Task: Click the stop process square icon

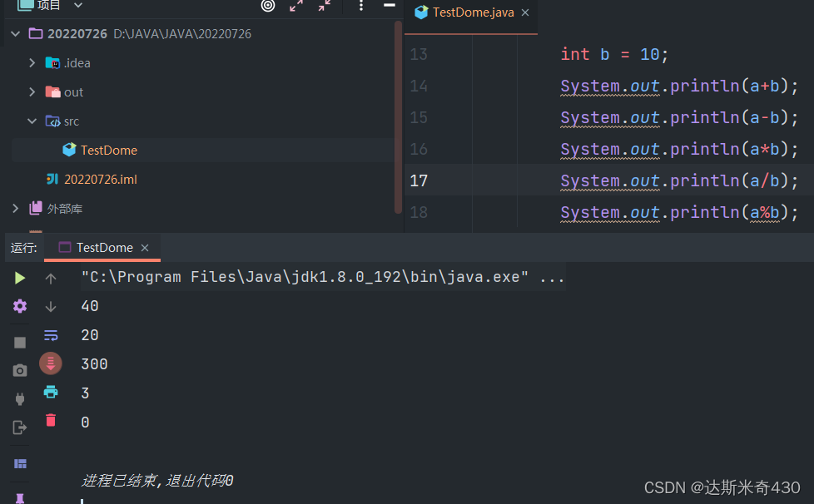Action: [x=20, y=343]
